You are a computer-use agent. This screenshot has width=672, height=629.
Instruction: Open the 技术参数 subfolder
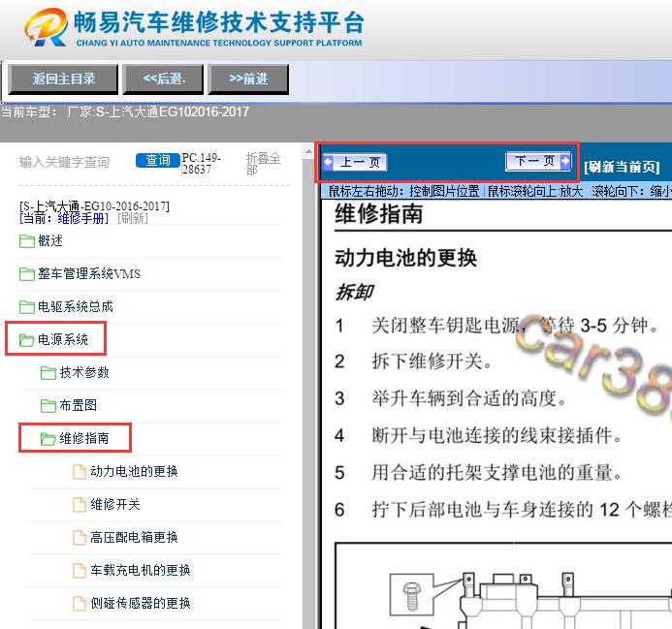coord(84,373)
